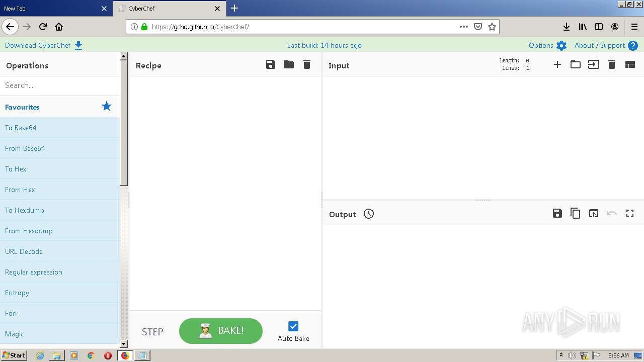Select URL Decode operation
Image resolution: width=644 pixels, height=362 pixels.
(x=60, y=251)
